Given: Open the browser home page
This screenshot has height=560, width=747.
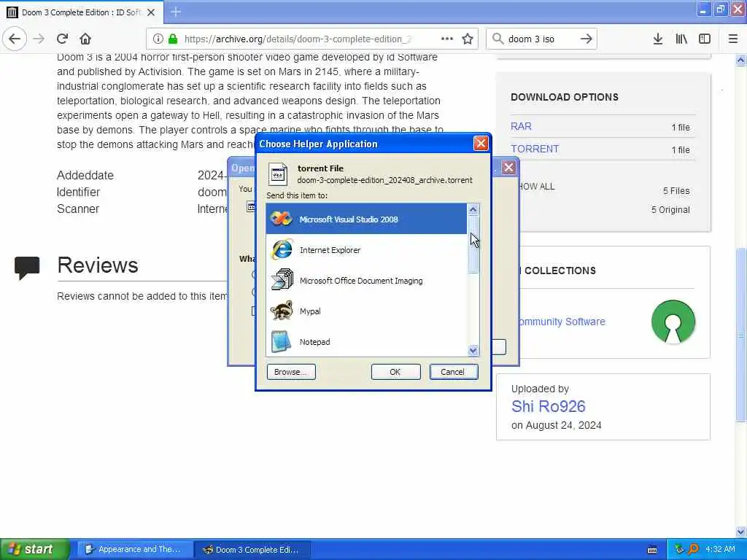Looking at the screenshot, I should [85, 39].
